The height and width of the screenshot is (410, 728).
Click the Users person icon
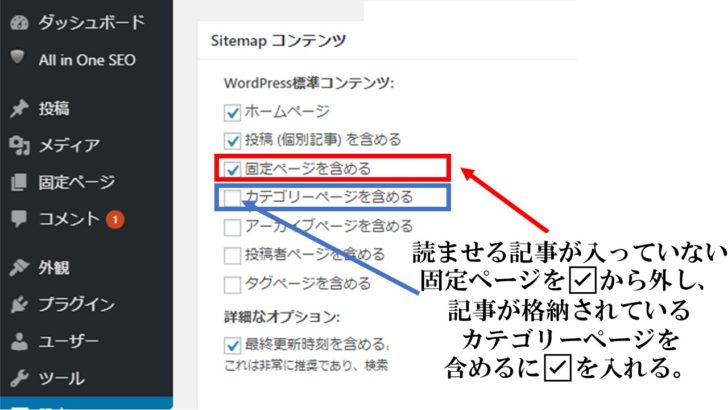pos(19,341)
